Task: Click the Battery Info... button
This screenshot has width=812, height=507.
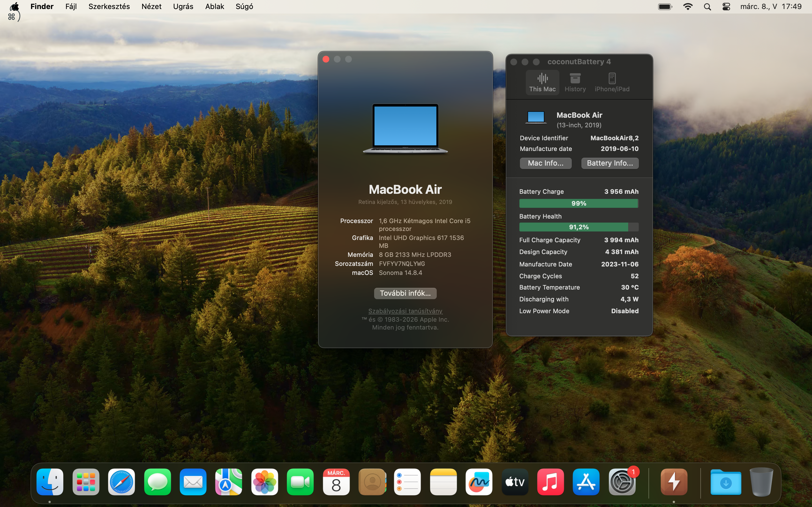Action: coord(609,163)
